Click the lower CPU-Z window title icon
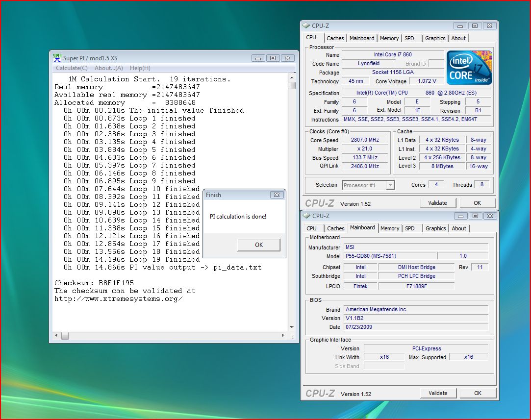Viewport: 531px width, 420px height. click(306, 216)
